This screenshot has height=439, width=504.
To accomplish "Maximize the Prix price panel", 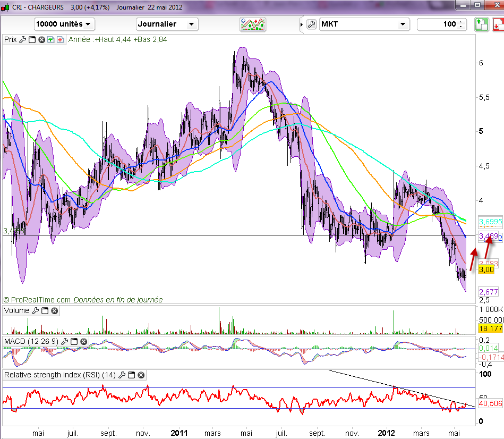I will tap(32, 39).
